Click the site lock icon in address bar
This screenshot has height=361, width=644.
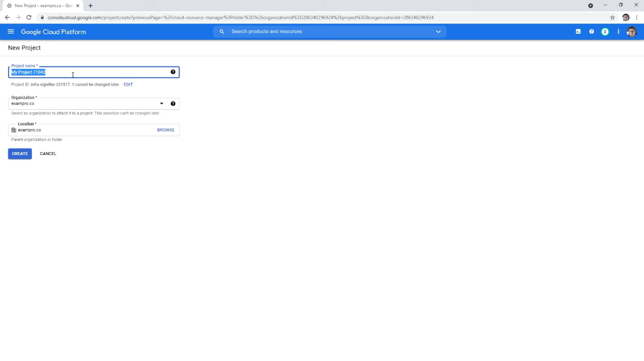[x=42, y=17]
